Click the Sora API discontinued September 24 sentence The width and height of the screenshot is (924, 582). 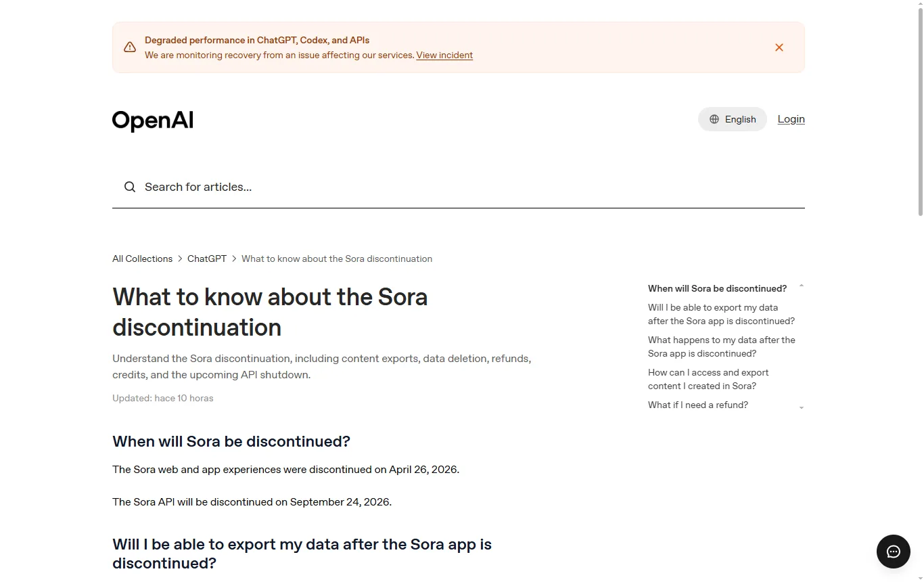click(252, 502)
